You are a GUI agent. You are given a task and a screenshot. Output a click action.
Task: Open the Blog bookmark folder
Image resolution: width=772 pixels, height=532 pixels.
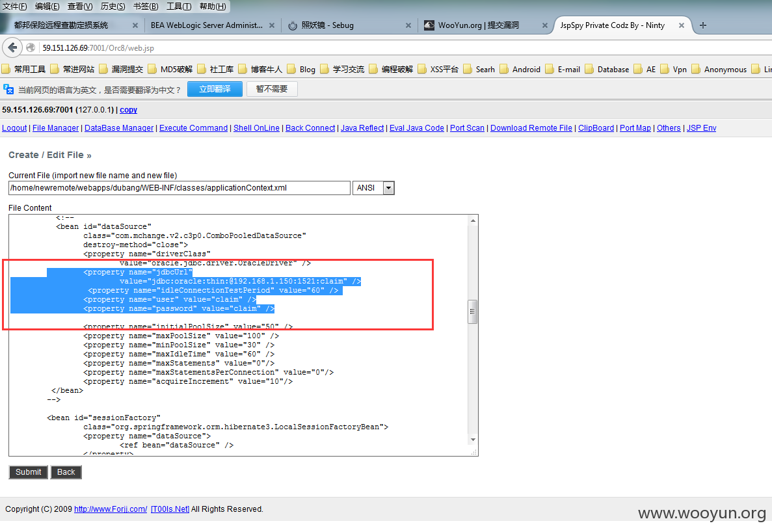(x=301, y=70)
